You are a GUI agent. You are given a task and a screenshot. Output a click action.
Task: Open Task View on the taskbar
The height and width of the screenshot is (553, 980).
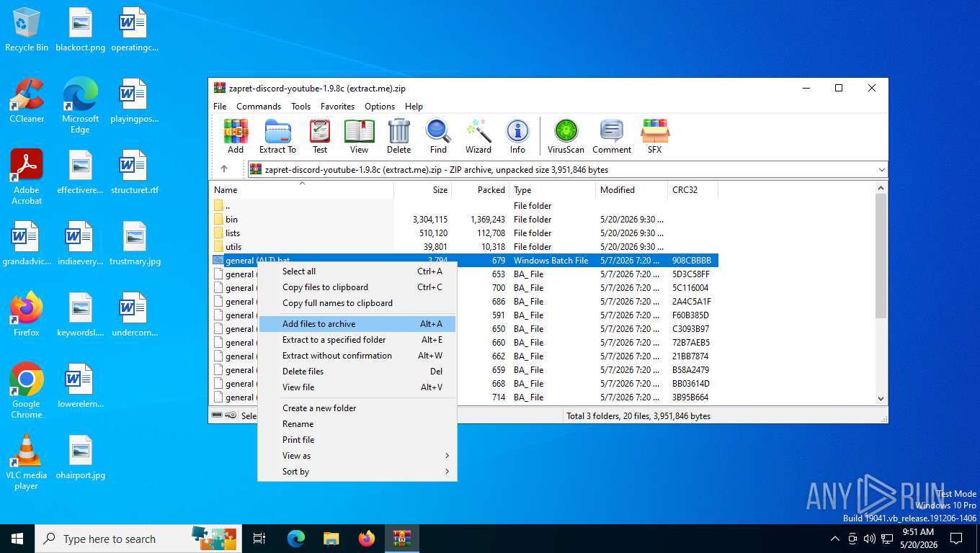pyautogui.click(x=259, y=539)
